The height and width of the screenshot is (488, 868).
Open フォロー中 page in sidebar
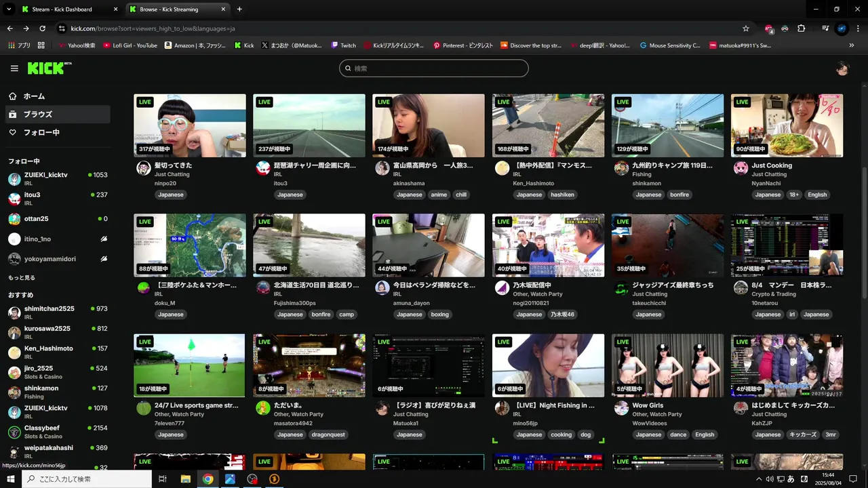pyautogui.click(x=58, y=133)
